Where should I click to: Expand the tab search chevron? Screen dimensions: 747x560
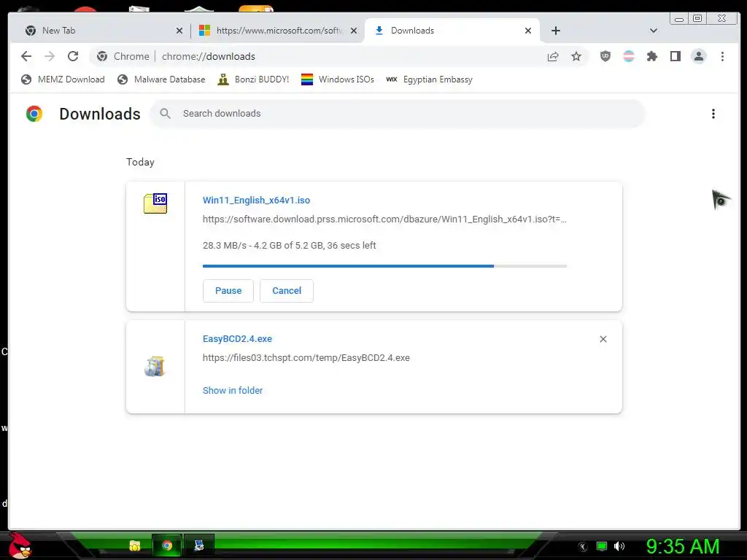pos(654,31)
